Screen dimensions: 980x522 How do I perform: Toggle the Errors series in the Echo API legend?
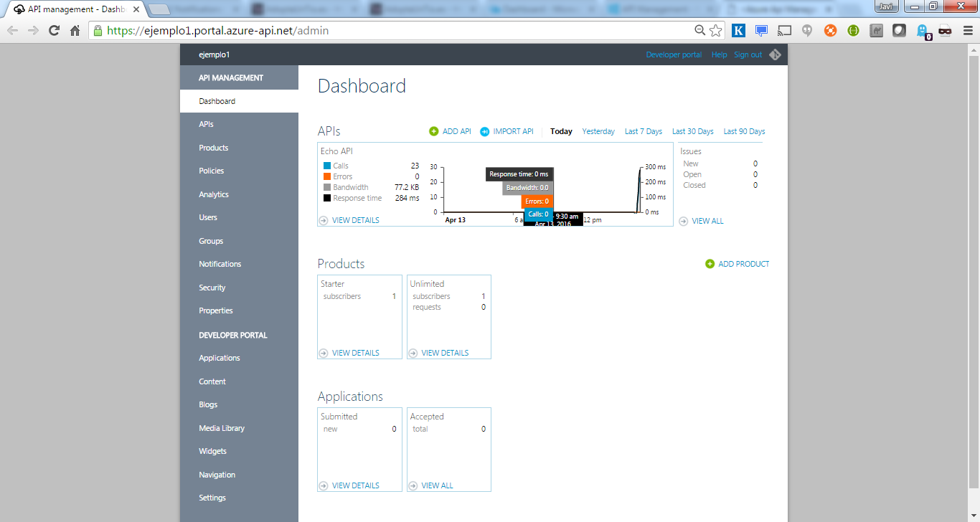[338, 176]
